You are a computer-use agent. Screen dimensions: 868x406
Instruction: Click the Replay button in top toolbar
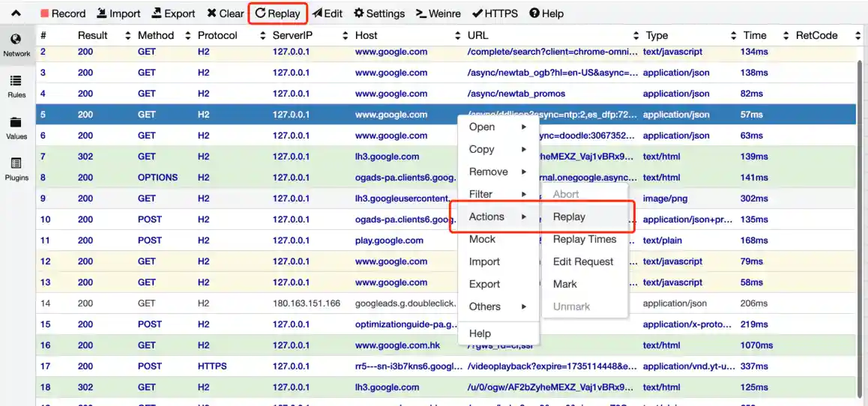[277, 13]
